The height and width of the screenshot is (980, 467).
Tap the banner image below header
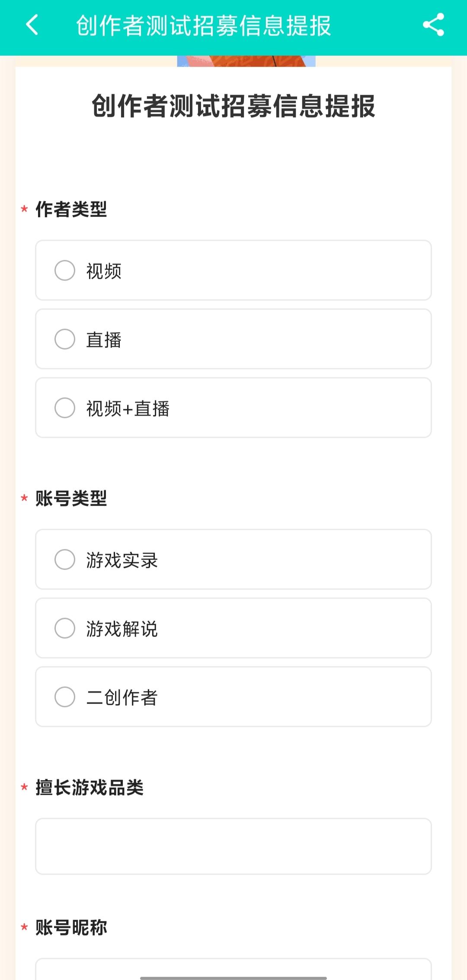coord(246,61)
